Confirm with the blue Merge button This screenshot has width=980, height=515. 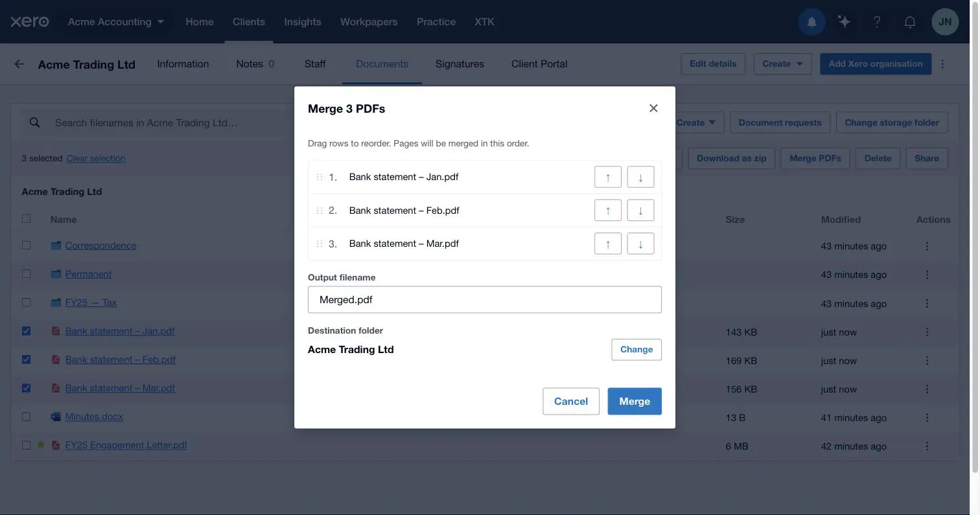point(635,401)
